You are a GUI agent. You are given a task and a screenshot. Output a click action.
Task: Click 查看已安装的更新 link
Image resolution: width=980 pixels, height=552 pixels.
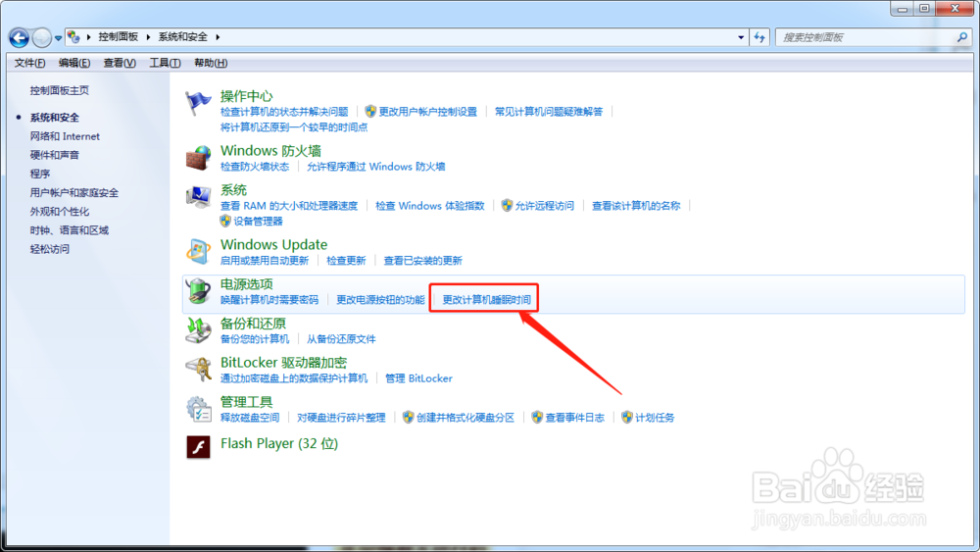coord(422,261)
